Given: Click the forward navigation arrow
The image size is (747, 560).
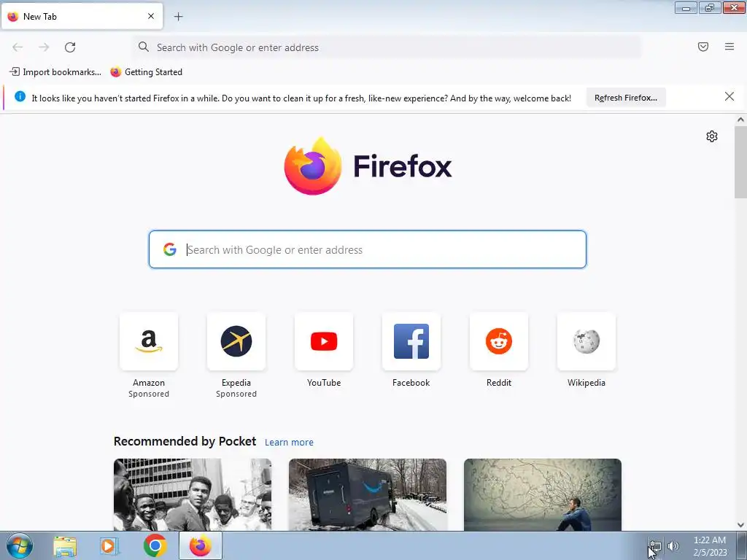Looking at the screenshot, I should pyautogui.click(x=44, y=47).
